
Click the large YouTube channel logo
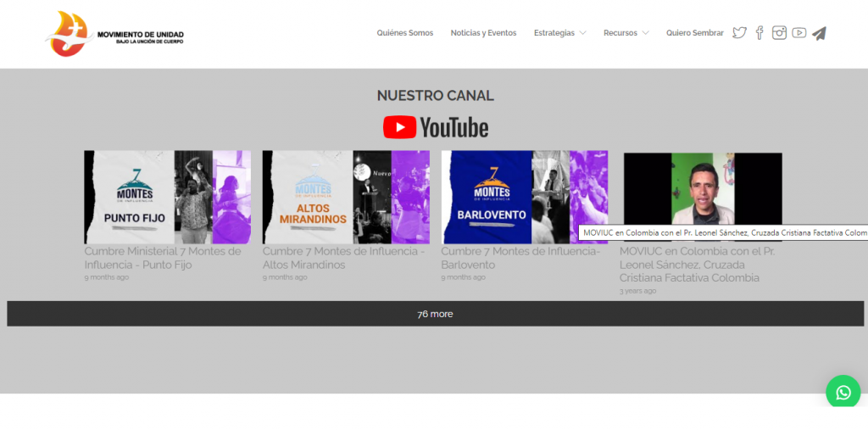(436, 127)
